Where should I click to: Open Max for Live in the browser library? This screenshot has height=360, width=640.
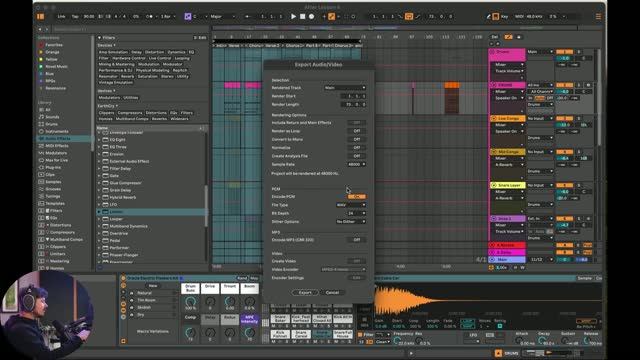pyautogui.click(x=56, y=160)
